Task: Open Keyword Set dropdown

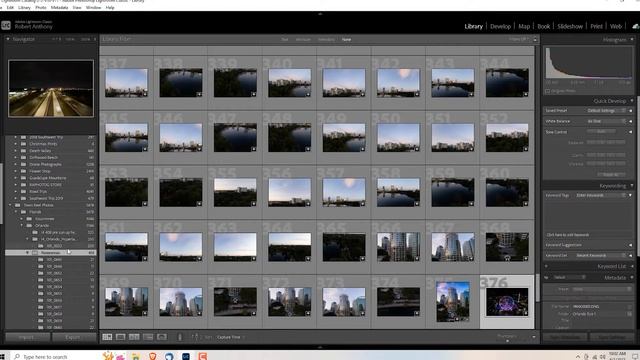Action: 600,256
